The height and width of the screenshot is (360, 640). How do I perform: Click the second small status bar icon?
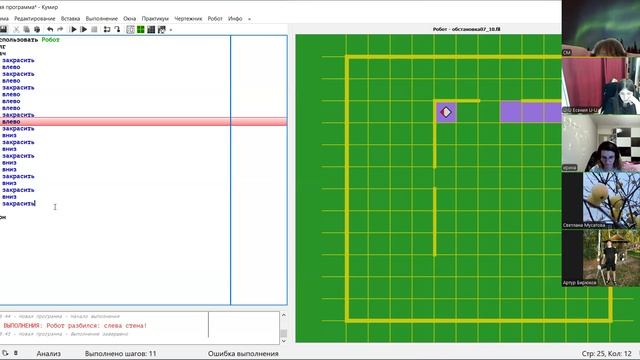click(x=16, y=353)
